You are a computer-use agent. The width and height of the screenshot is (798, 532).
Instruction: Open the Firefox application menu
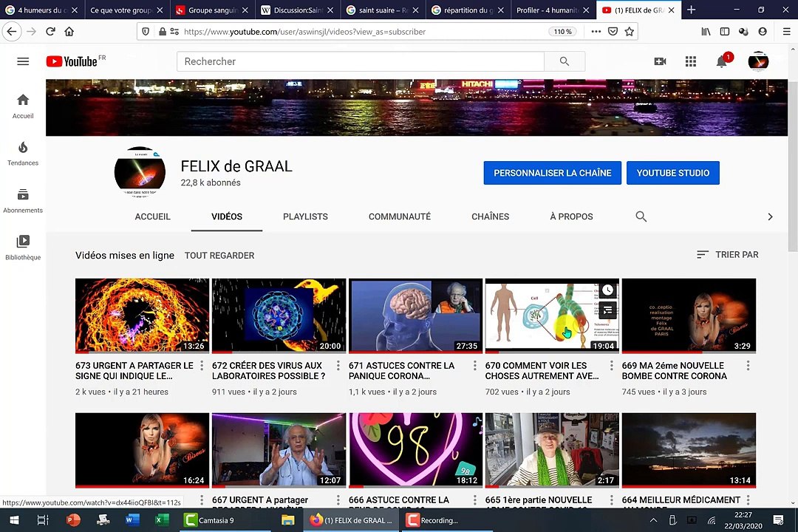(786, 32)
